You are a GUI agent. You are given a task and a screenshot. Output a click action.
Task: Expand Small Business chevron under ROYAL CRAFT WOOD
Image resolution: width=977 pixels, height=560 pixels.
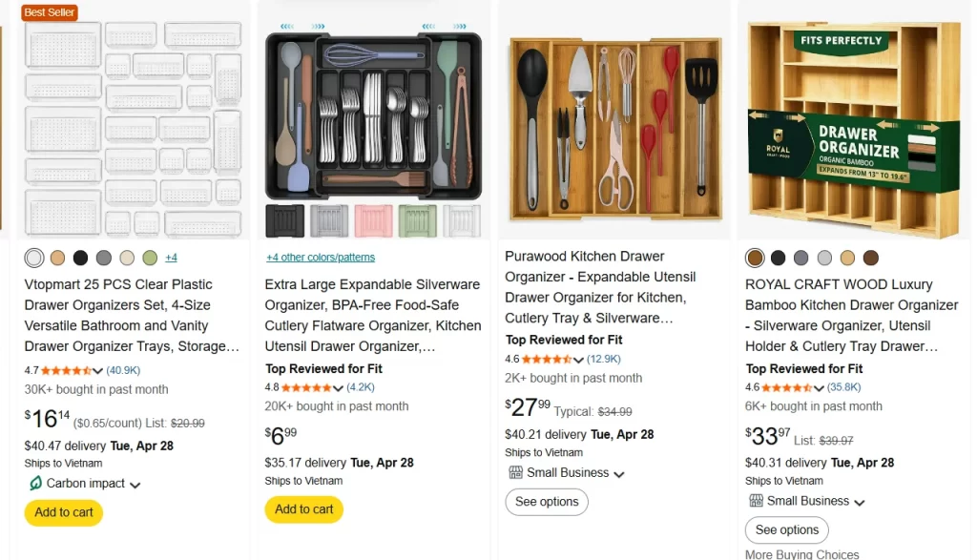(859, 501)
